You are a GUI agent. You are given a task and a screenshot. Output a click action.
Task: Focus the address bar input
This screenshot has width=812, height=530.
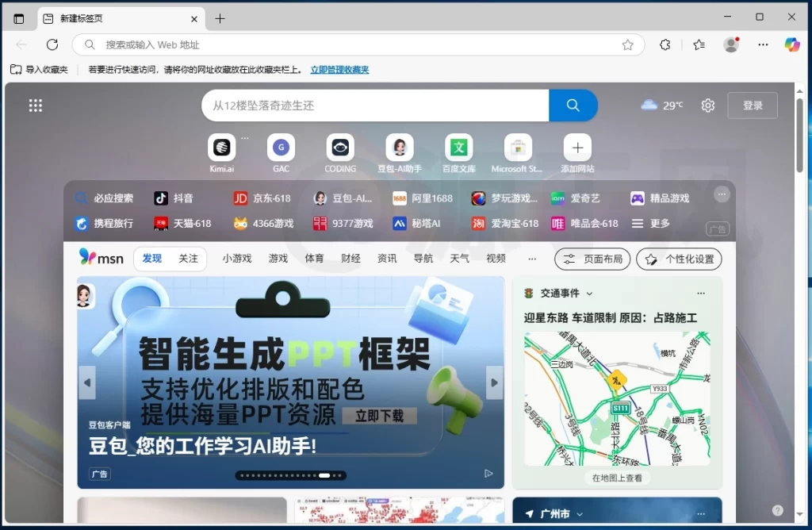pos(358,44)
